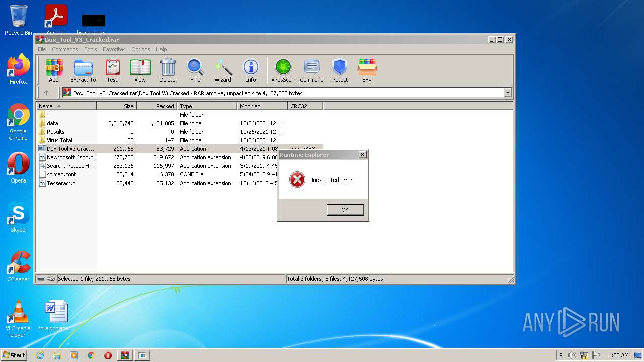
Task: Sort by Type column header
Action: [x=207, y=106]
